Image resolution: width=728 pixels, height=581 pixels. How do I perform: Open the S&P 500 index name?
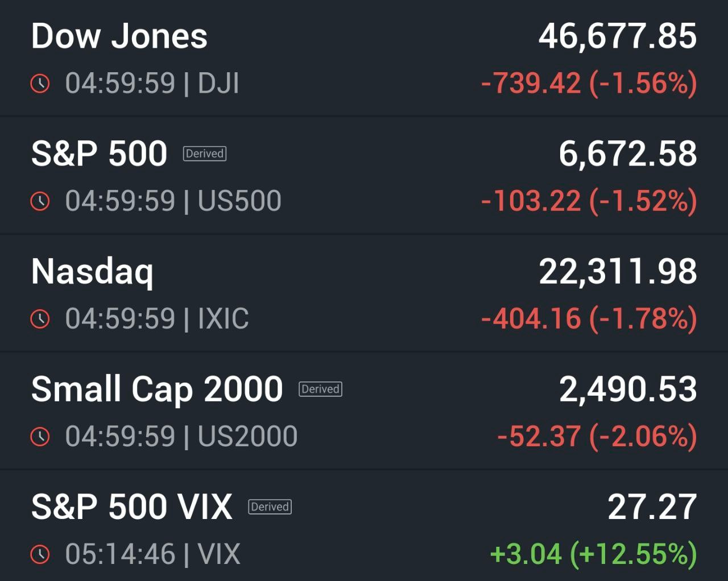click(x=99, y=153)
